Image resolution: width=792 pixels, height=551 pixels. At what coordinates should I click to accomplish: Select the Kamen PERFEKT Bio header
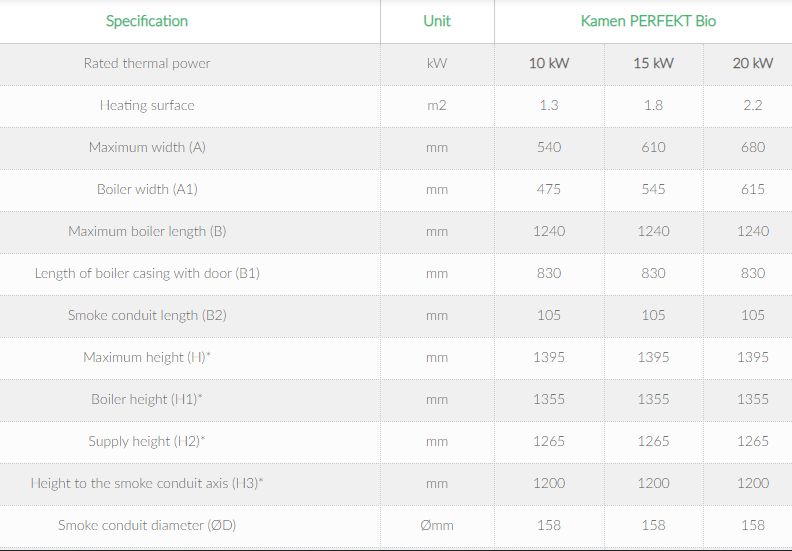648,21
